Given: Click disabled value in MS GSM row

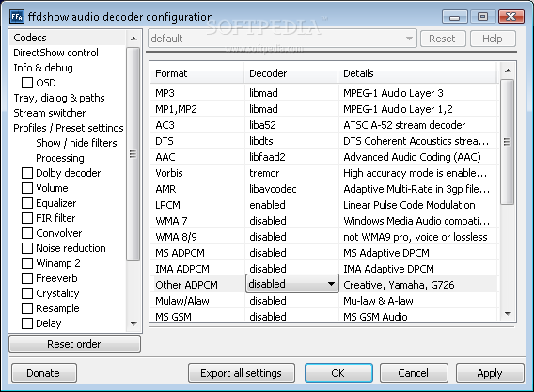Looking at the screenshot, I should point(268,317).
